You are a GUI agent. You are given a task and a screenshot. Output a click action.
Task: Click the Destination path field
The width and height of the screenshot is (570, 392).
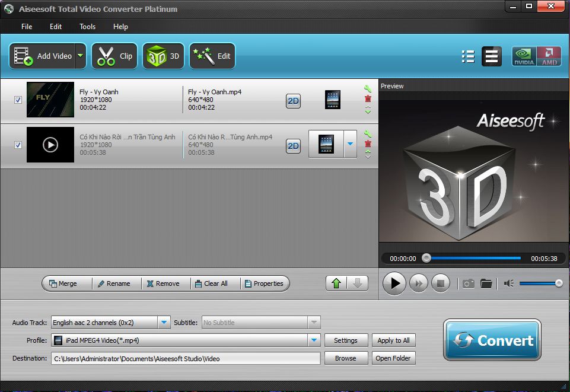pyautogui.click(x=186, y=358)
